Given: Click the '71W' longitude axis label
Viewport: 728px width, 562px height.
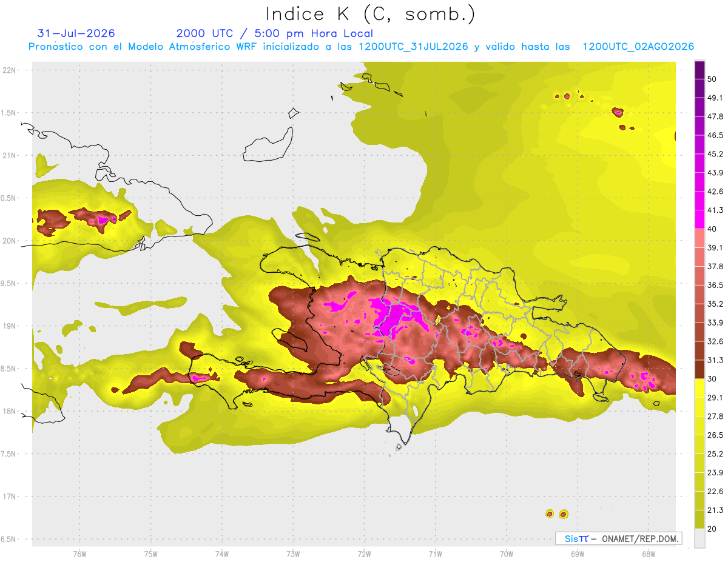Looking at the screenshot, I should (435, 554).
